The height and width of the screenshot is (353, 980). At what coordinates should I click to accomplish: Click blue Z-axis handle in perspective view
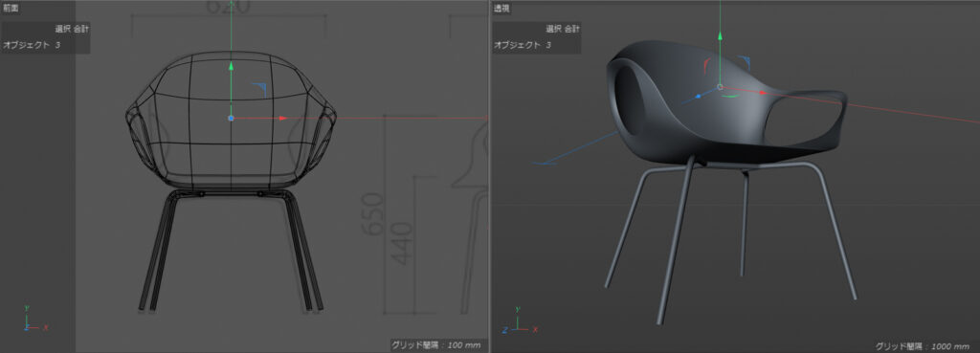pos(699,97)
